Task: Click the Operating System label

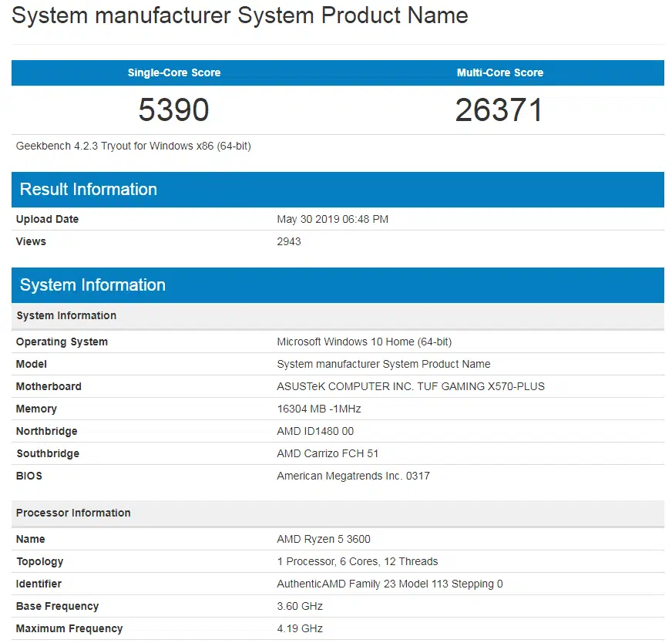Action: tap(62, 342)
